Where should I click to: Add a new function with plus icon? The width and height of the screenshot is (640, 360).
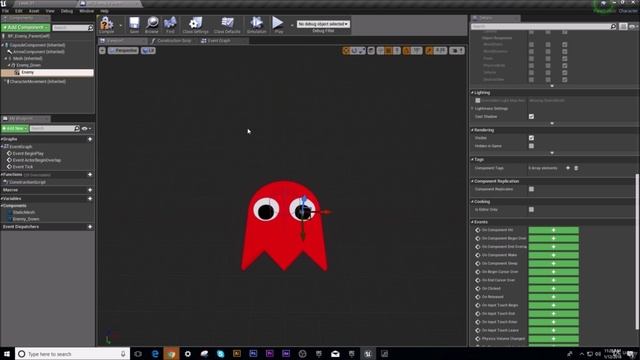pyautogui.click(x=90, y=175)
